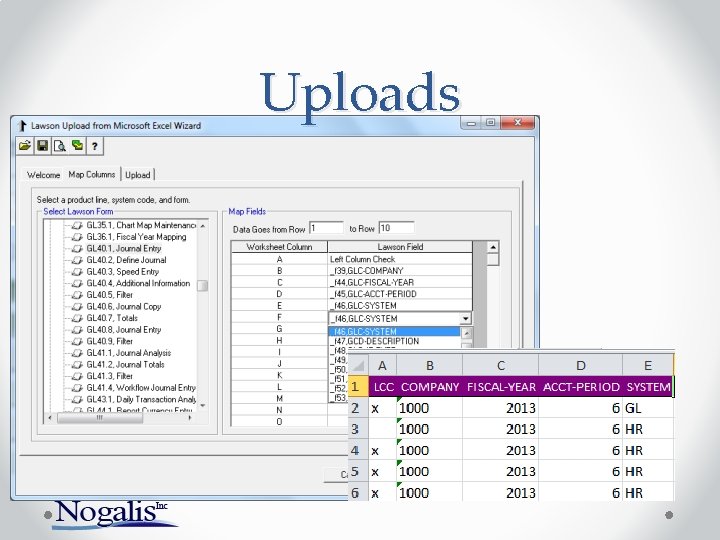This screenshot has width=720, height=540.
Task: Click the green transfer toolbar icon
Action: tap(77, 146)
